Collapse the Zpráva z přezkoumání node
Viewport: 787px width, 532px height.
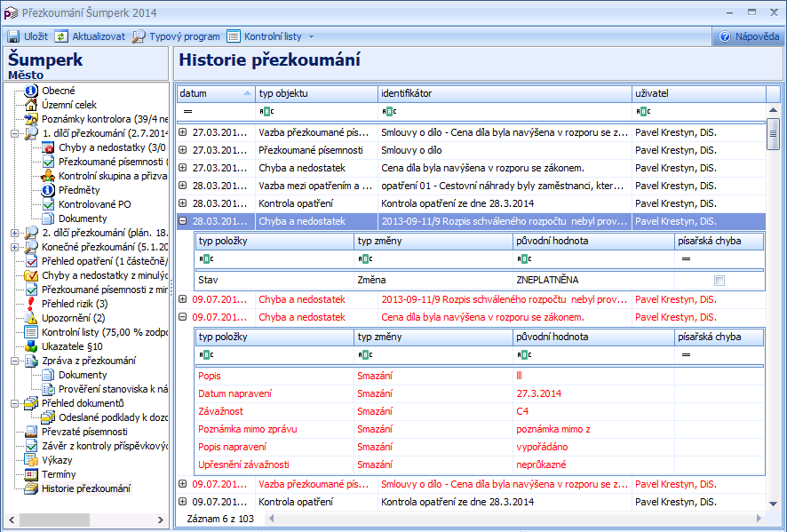coord(14,361)
